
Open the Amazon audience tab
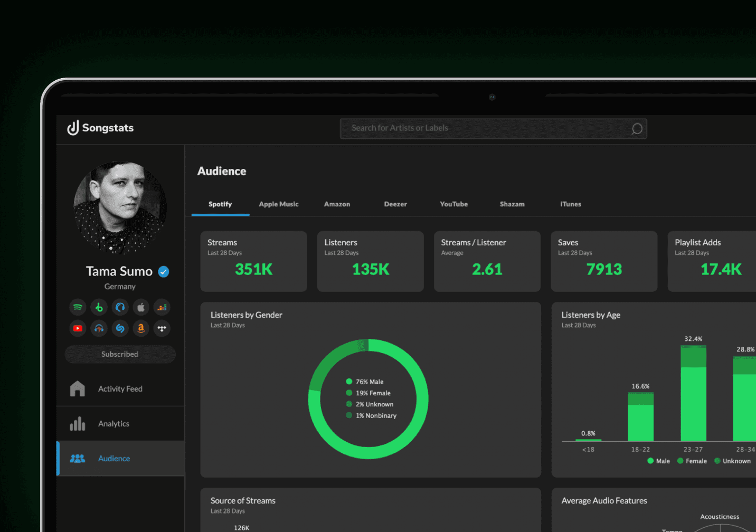337,204
